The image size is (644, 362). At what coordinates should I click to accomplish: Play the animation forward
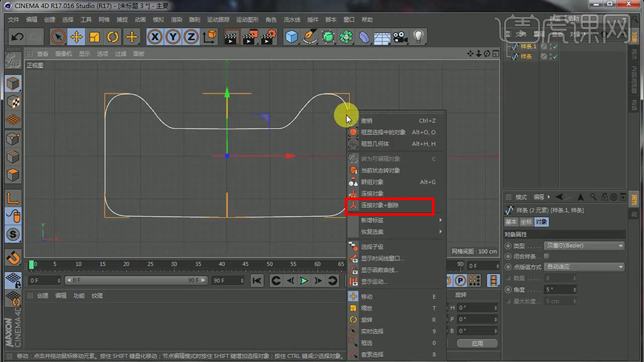(x=304, y=281)
